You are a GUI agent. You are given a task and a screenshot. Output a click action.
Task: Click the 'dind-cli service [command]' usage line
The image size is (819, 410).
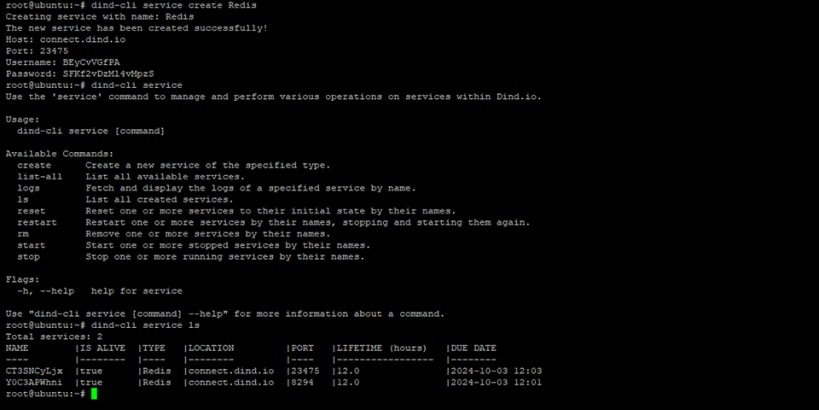[x=91, y=131]
